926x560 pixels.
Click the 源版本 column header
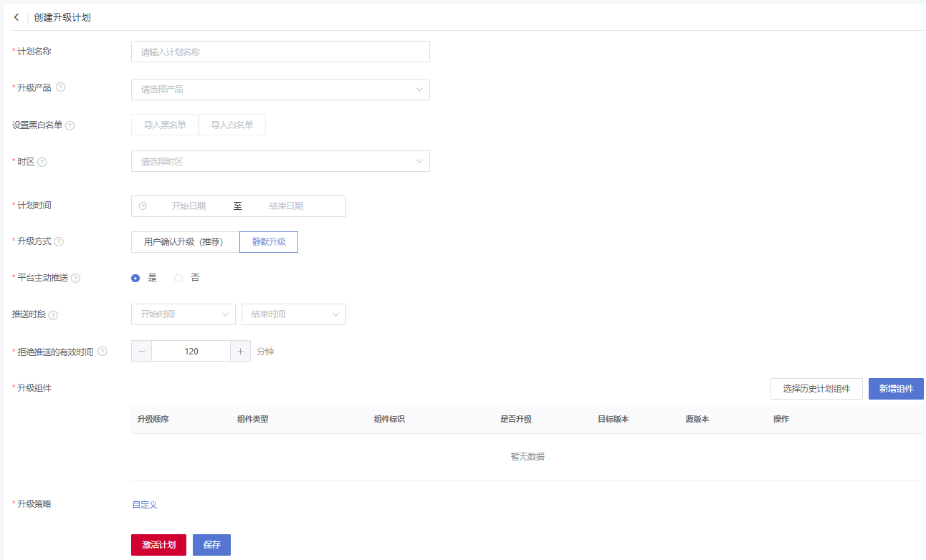697,419
